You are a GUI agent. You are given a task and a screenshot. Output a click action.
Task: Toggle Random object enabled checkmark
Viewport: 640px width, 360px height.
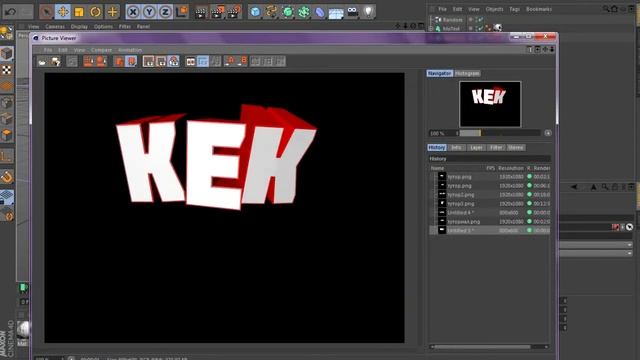coord(480,20)
